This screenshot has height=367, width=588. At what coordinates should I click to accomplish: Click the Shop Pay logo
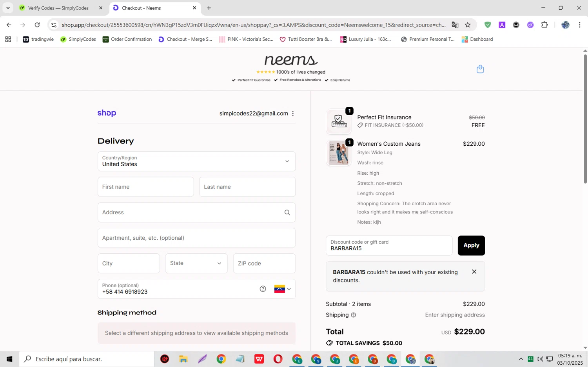click(107, 113)
